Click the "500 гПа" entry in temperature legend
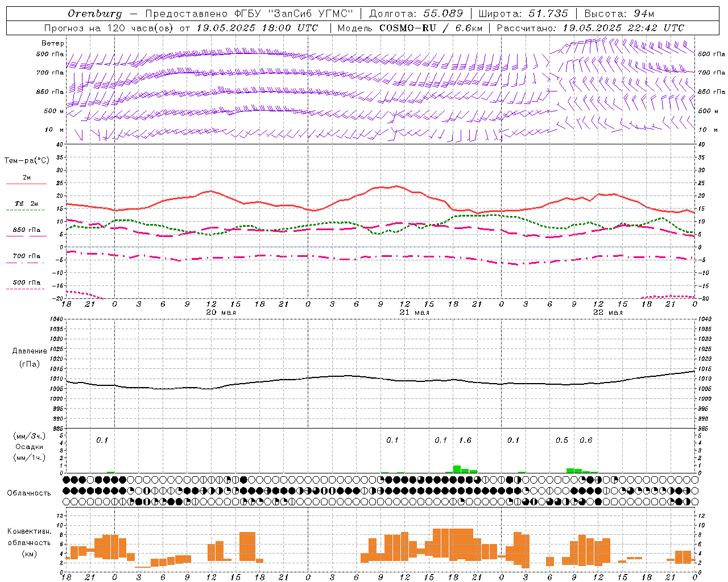Image resolution: width=728 pixels, height=582 pixels. click(x=27, y=282)
